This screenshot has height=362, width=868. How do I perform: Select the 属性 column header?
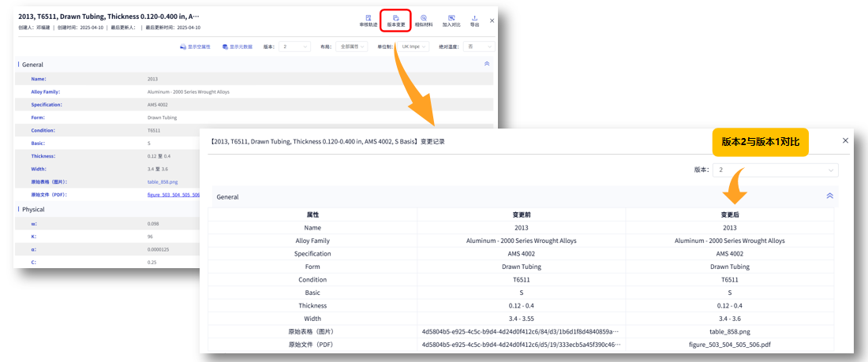click(x=312, y=215)
